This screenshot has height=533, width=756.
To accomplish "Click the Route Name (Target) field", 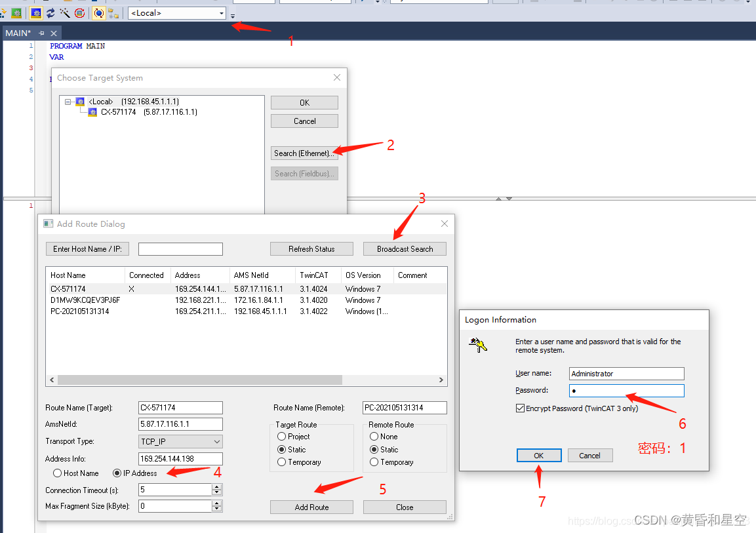I will [x=180, y=408].
